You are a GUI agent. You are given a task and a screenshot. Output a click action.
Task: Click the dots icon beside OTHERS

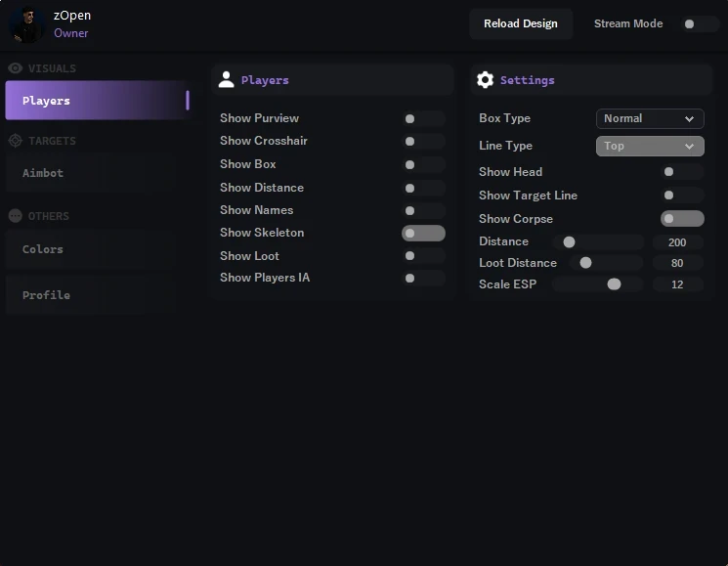16,216
